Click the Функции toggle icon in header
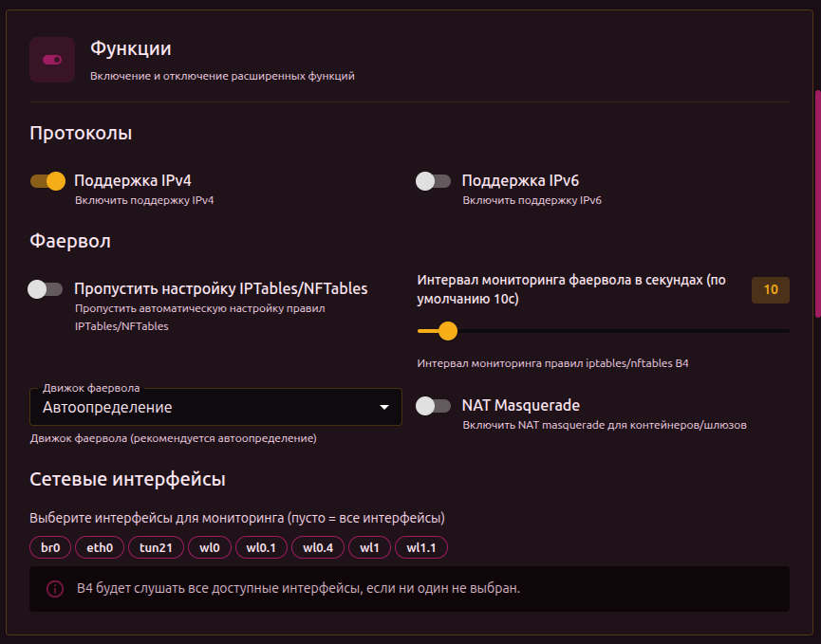The width and height of the screenshot is (821, 644). click(52, 60)
